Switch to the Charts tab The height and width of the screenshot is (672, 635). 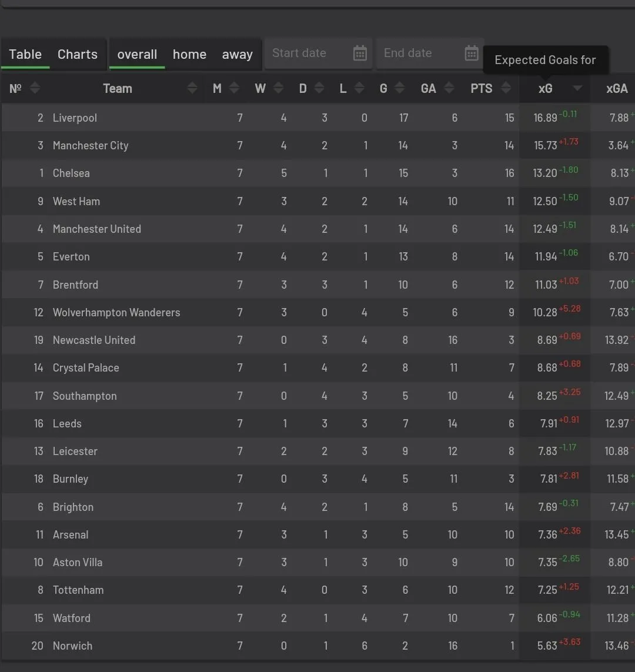point(78,54)
